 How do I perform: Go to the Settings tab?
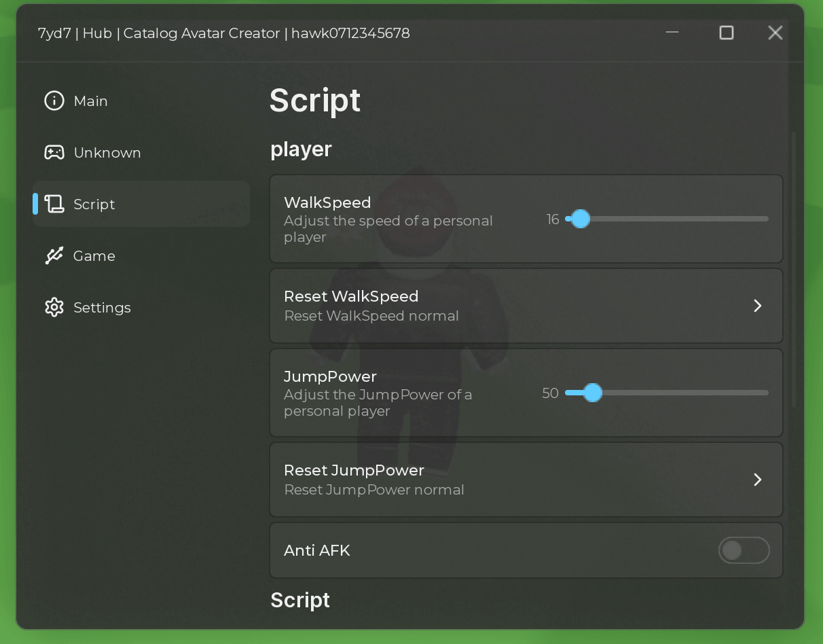point(141,307)
